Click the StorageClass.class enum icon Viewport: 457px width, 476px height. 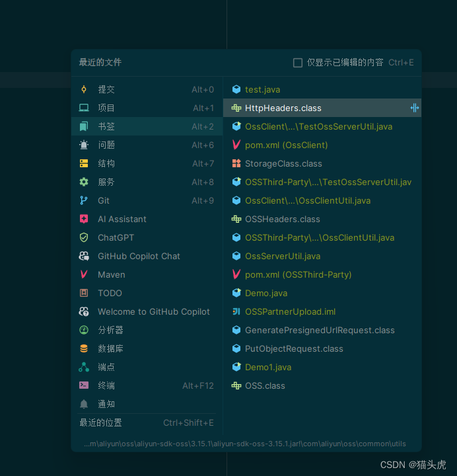pyautogui.click(x=236, y=164)
